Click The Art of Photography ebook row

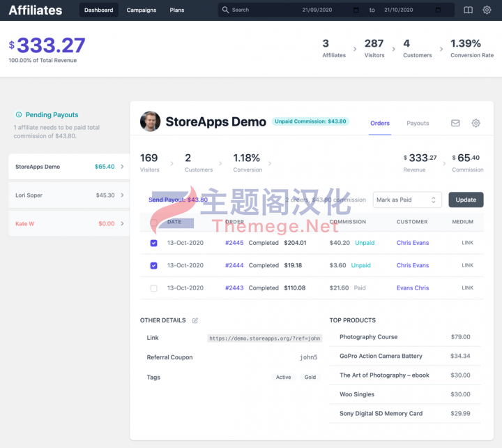pos(404,375)
